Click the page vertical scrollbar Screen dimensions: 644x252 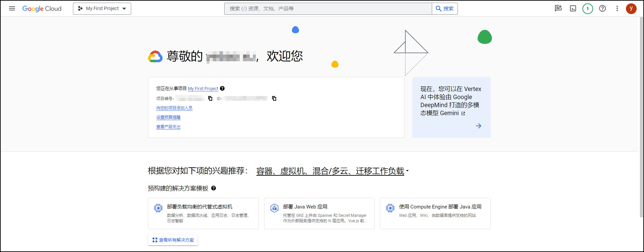[x=641, y=117]
